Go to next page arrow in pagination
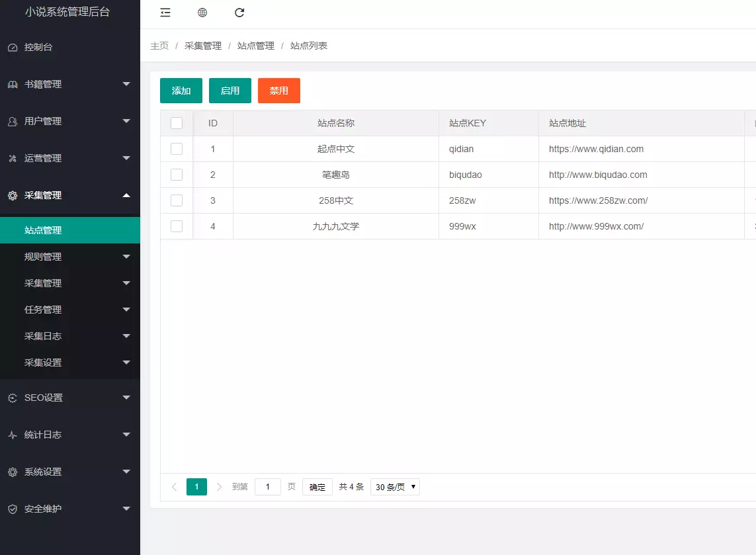 pos(219,487)
